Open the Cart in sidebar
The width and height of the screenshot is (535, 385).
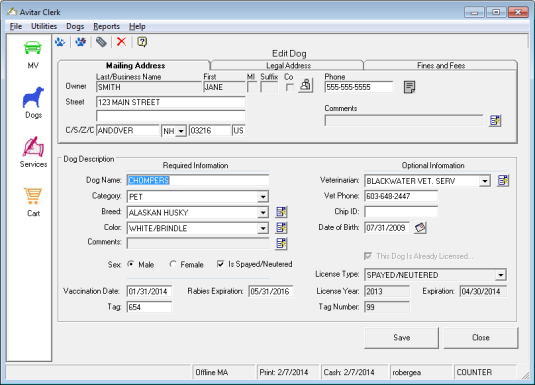click(33, 202)
